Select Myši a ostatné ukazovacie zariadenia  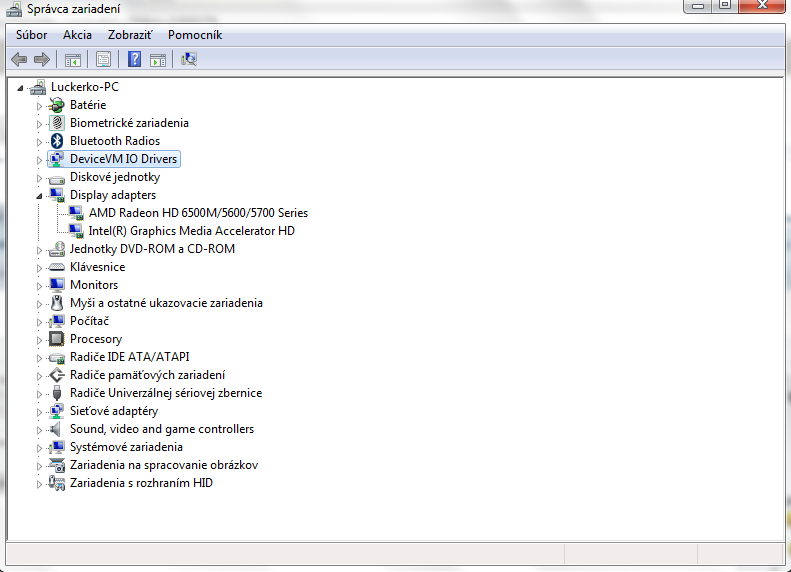click(x=166, y=303)
